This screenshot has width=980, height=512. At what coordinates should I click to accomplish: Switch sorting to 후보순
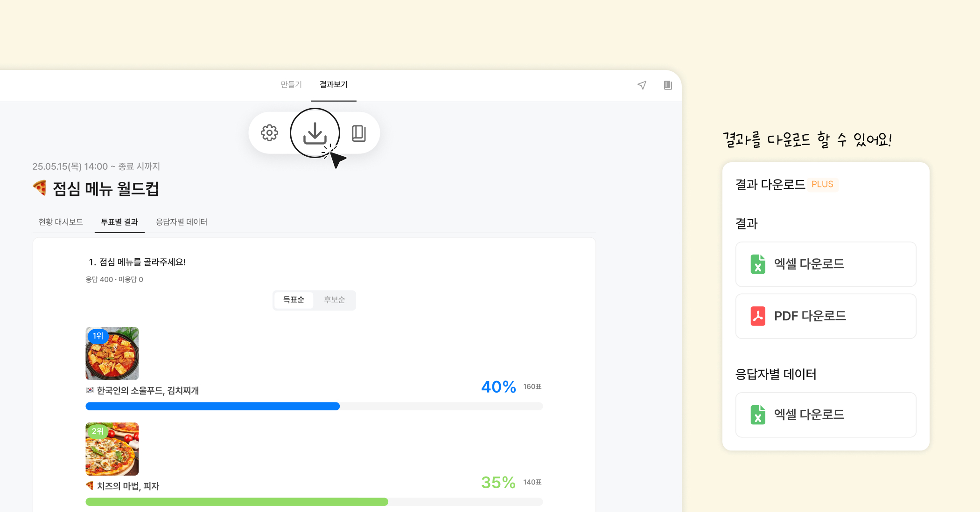click(334, 300)
